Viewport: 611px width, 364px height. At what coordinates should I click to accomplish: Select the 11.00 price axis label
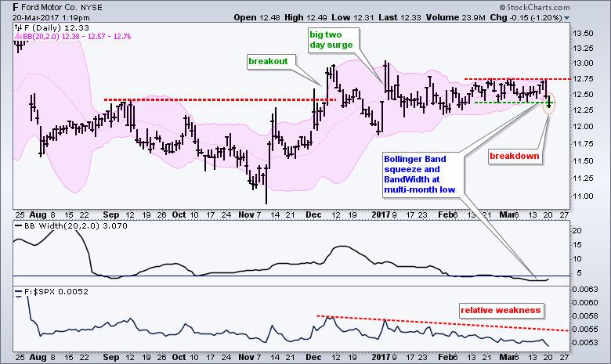[583, 196]
